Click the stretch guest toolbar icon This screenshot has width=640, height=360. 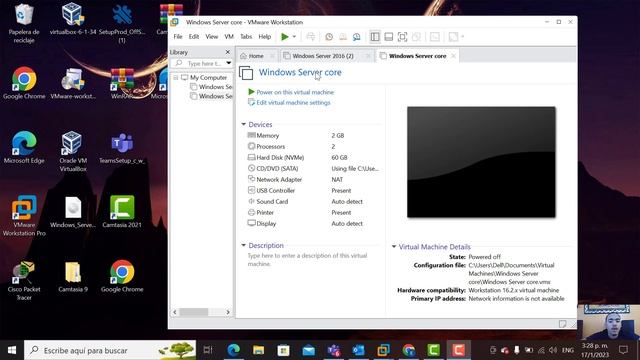pos(453,37)
